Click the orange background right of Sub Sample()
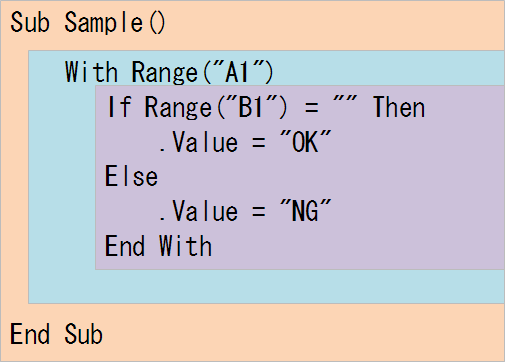 (x=333, y=25)
